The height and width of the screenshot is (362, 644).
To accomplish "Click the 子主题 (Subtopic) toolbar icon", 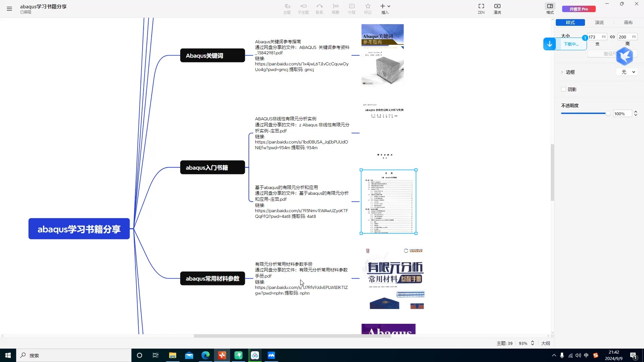I will pos(303,9).
